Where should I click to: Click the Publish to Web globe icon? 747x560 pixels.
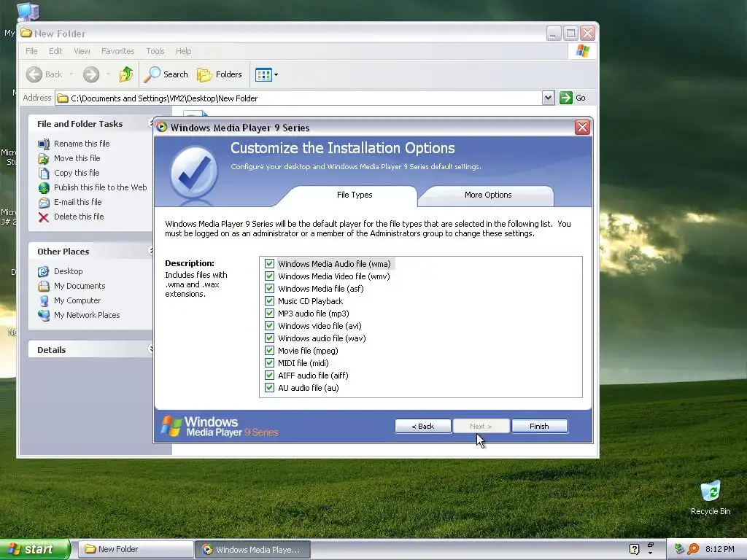point(43,187)
